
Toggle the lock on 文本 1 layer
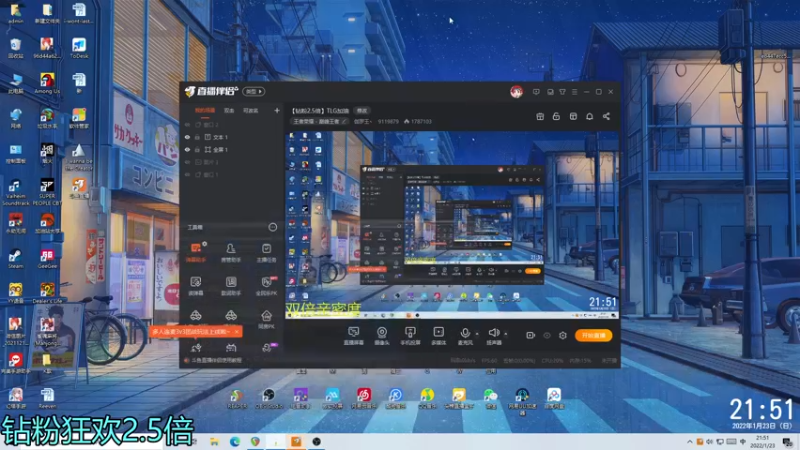[197, 137]
